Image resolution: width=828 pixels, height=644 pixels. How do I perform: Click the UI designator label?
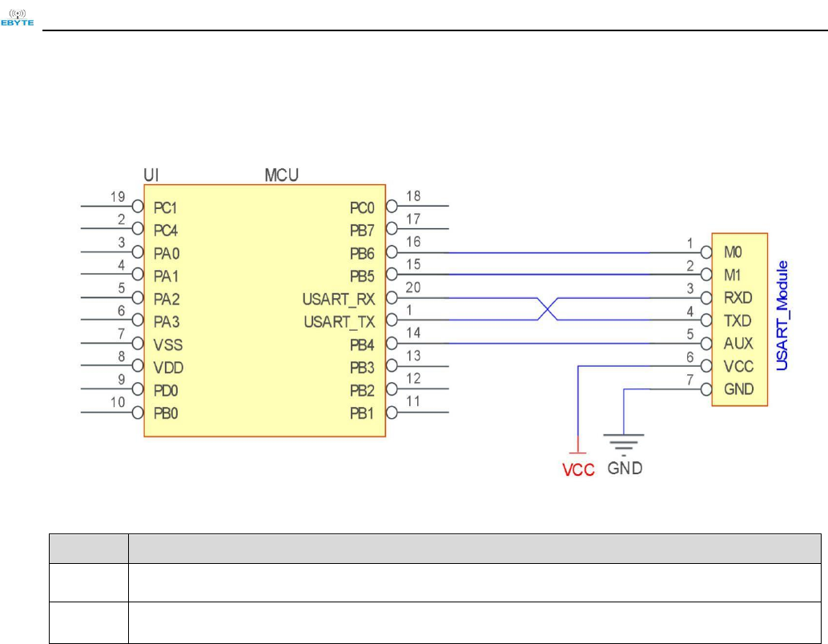coord(148,174)
